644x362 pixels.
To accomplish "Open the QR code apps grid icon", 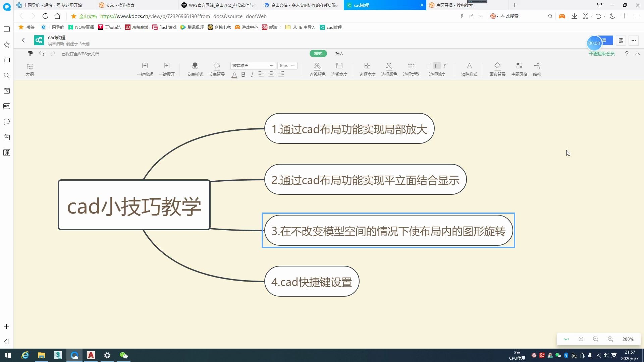I will [x=621, y=41].
